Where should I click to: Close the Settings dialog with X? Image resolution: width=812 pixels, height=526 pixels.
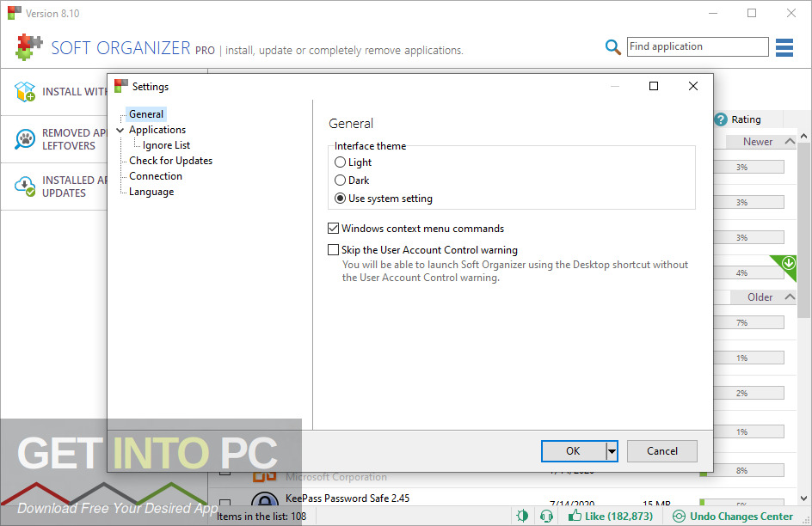(693, 86)
